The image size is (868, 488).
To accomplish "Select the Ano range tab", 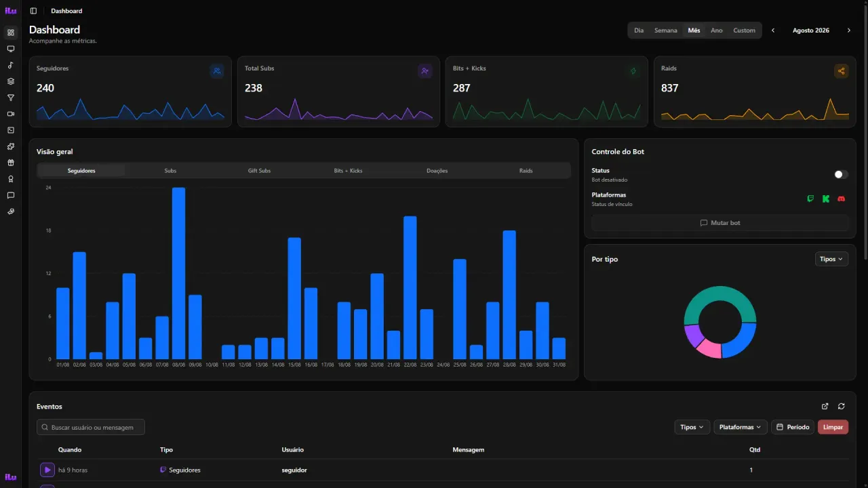I will pos(717,30).
